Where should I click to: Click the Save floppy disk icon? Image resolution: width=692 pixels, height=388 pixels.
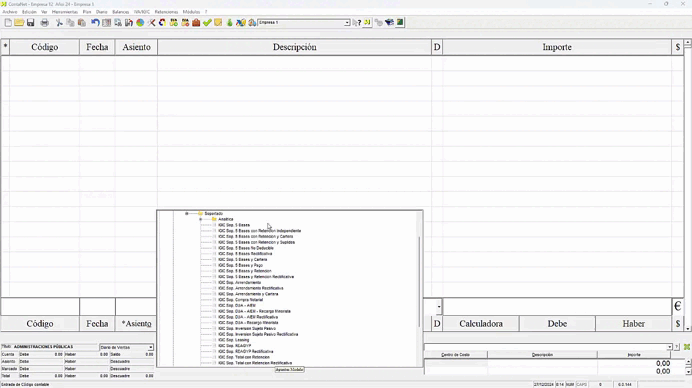(x=30, y=23)
